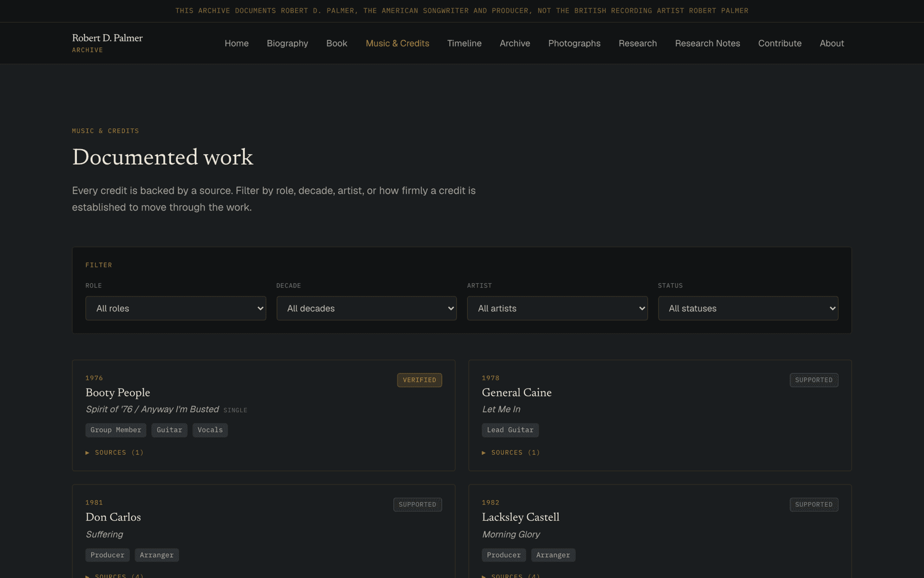Click the 1976 year label
This screenshot has width=924, height=578.
(x=94, y=378)
